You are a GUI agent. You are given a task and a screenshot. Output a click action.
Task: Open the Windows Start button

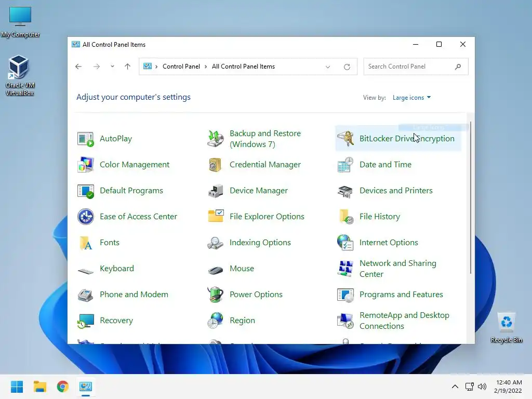[17, 387]
